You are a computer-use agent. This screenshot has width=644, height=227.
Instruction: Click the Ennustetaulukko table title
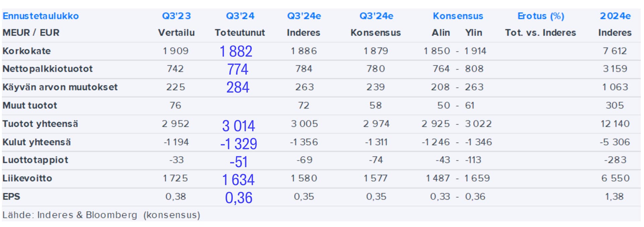[x=41, y=16]
